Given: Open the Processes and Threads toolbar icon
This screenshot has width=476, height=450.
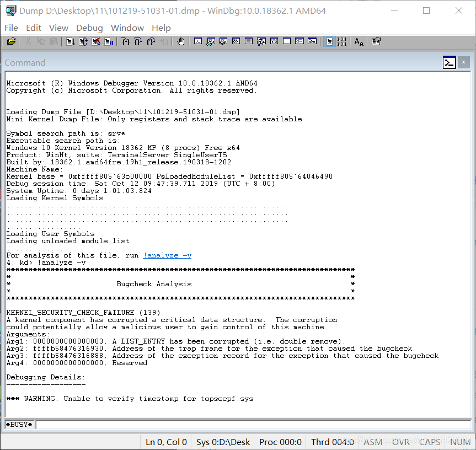Looking at the screenshot, I should point(299,41).
